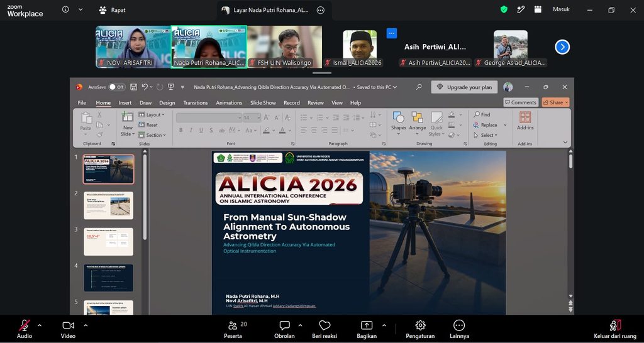This screenshot has width=644, height=343.
Task: Toggle the Format Painter icon
Action: pyautogui.click(x=99, y=134)
